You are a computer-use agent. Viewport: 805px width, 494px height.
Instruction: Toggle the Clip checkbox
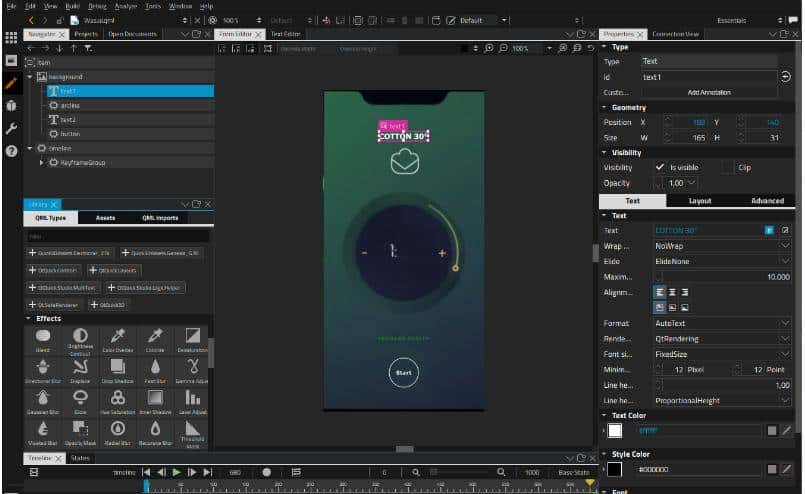(727, 167)
